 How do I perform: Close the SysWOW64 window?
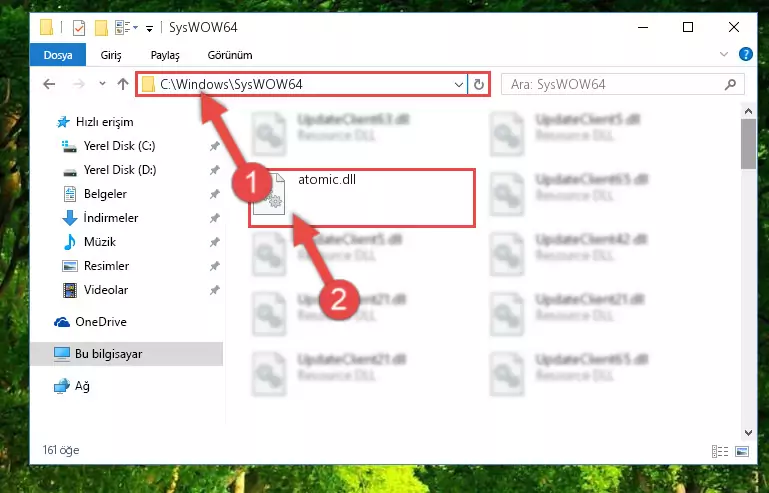click(x=734, y=27)
